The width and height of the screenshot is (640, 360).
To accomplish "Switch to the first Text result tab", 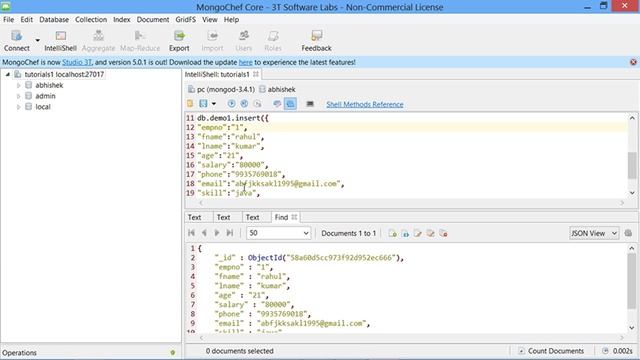I will (194, 218).
